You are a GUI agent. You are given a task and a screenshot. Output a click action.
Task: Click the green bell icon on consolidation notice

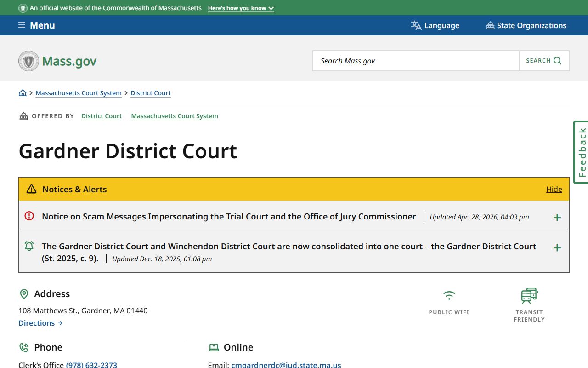pyautogui.click(x=29, y=246)
